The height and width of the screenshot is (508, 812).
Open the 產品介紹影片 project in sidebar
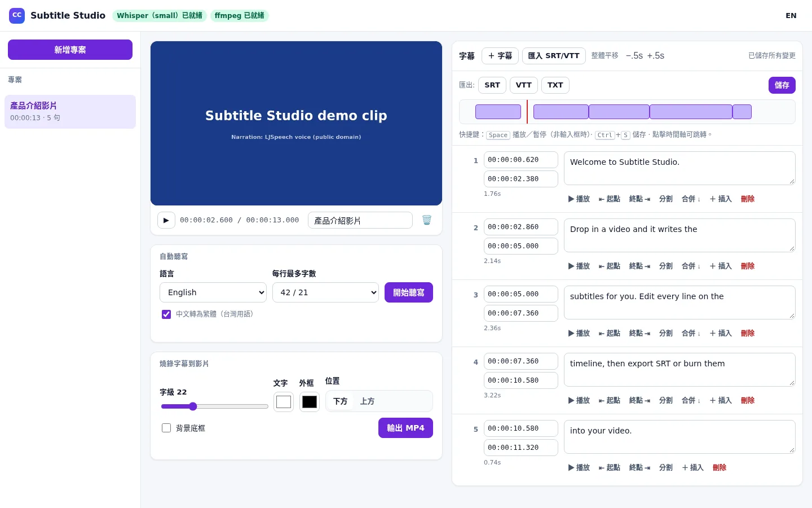70,112
